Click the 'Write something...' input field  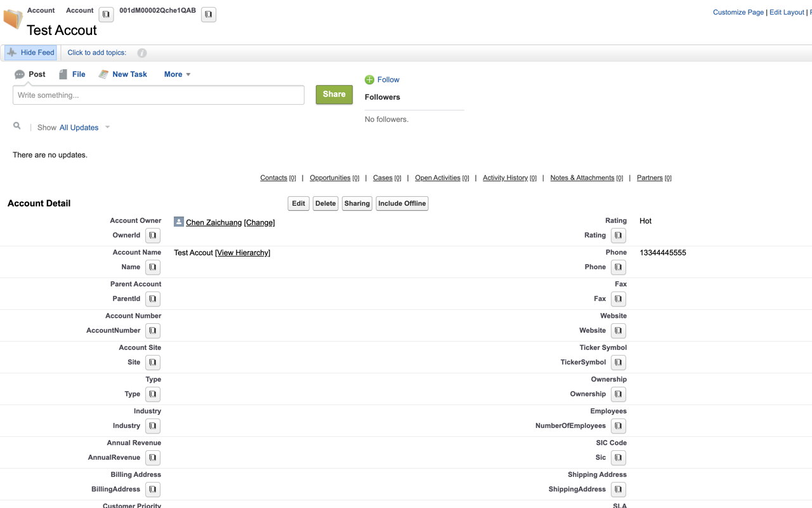(x=159, y=95)
